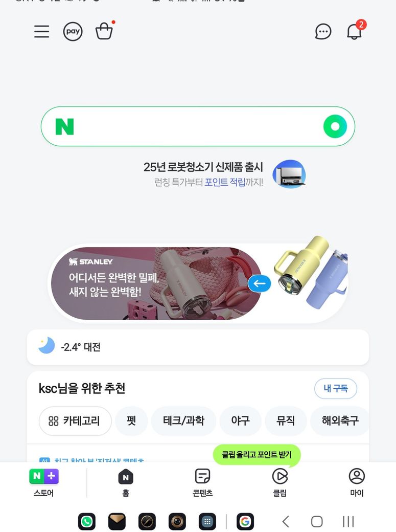The height and width of the screenshot is (532, 396).
Task: Switch to the 클립 bottom tab
Action: coord(279,483)
